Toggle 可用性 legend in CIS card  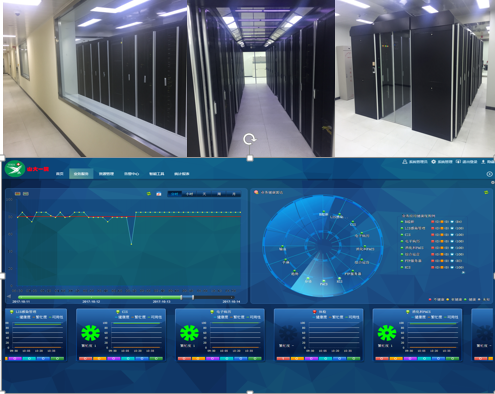(x=154, y=317)
